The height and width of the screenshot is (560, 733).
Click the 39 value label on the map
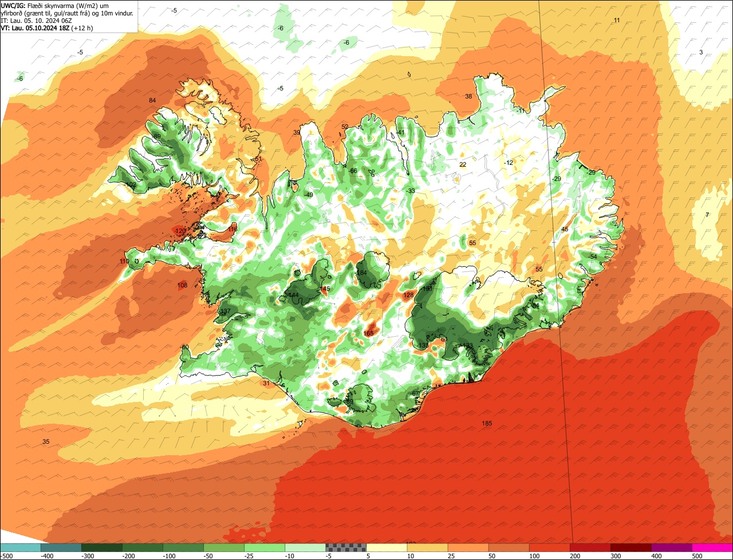(x=297, y=132)
